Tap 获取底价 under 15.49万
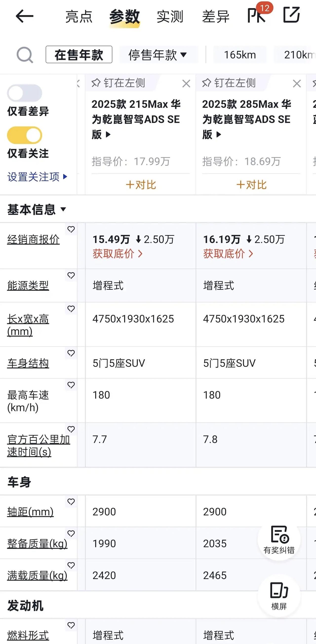 118,254
